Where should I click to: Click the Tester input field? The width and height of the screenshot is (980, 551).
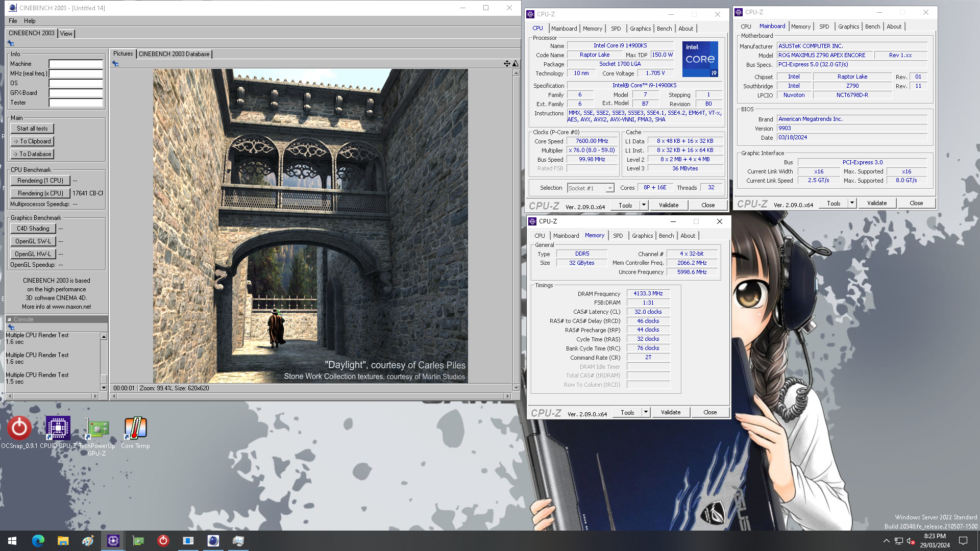point(76,103)
